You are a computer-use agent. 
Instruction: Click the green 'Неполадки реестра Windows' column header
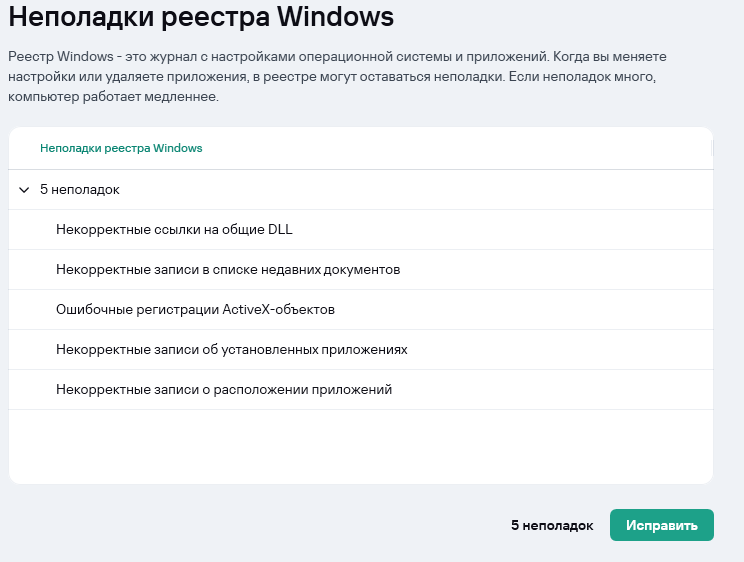[121, 148]
